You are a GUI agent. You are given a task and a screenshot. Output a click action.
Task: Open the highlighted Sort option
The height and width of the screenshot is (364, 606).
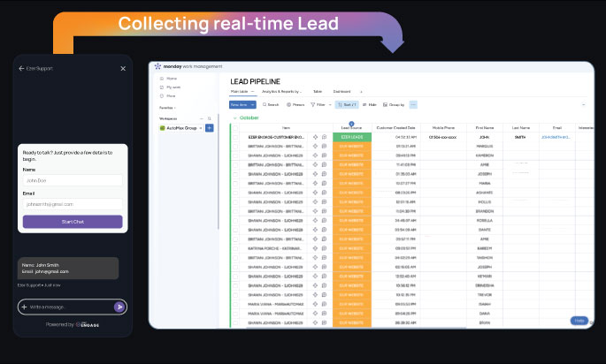347,104
